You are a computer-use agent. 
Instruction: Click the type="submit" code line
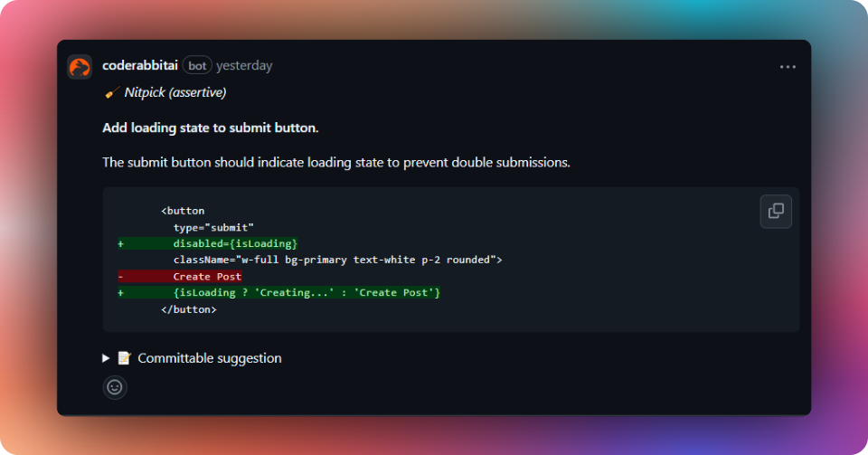click(x=213, y=228)
